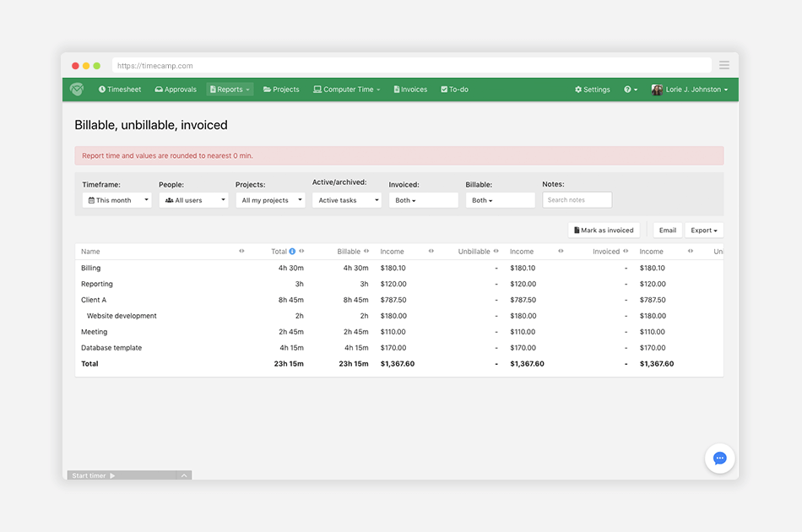The image size is (802, 532).
Task: Open the 'Active tasks' dropdown
Action: [347, 200]
